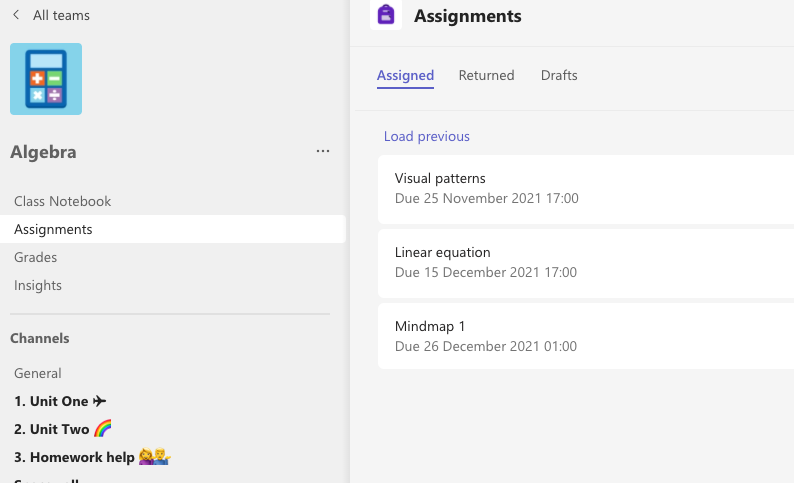Switch to the Drafts tab
This screenshot has width=794, height=483.
[559, 75]
